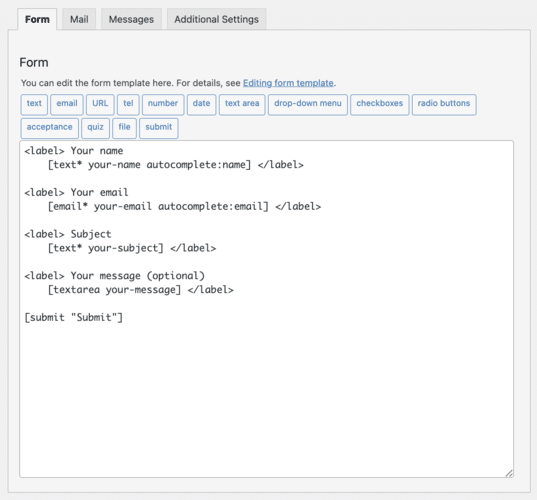Screen dimensions: 537x500
Task: Click the '<label> Your message (optional)' line
Action: click(114, 276)
